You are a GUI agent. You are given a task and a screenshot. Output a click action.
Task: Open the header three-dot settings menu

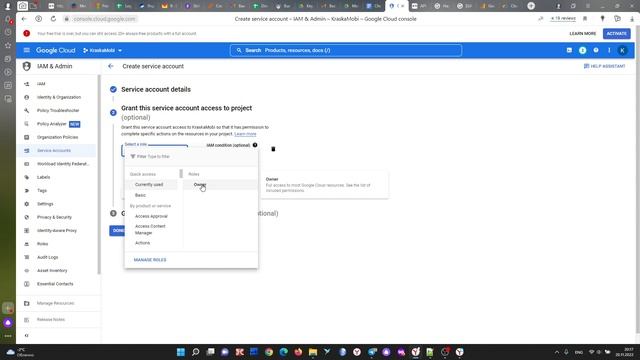click(x=609, y=50)
